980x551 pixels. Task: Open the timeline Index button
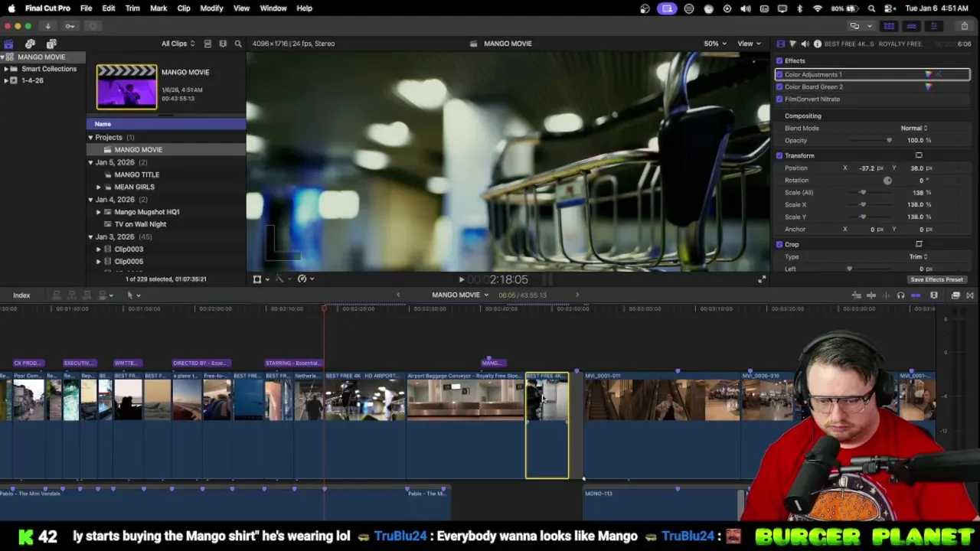point(21,295)
